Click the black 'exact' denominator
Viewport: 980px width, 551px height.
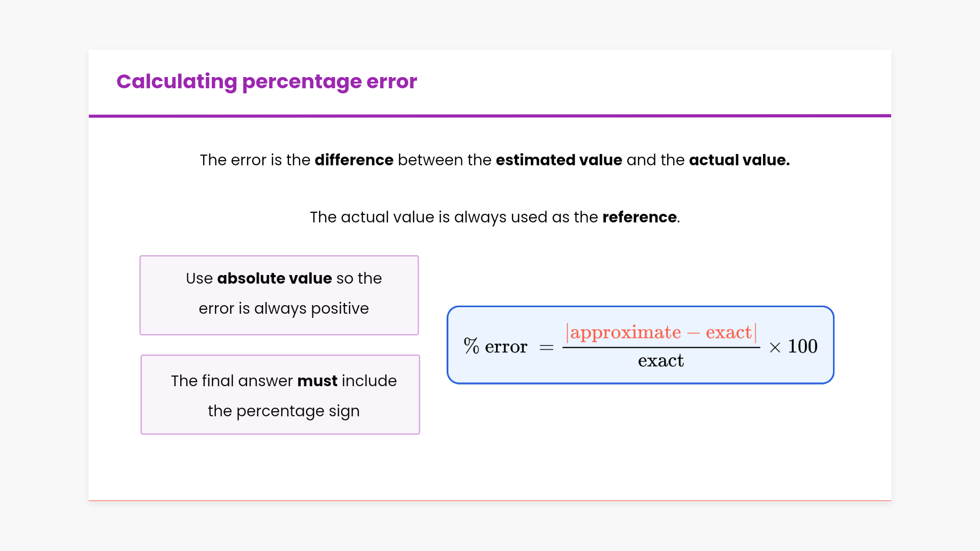click(x=660, y=361)
